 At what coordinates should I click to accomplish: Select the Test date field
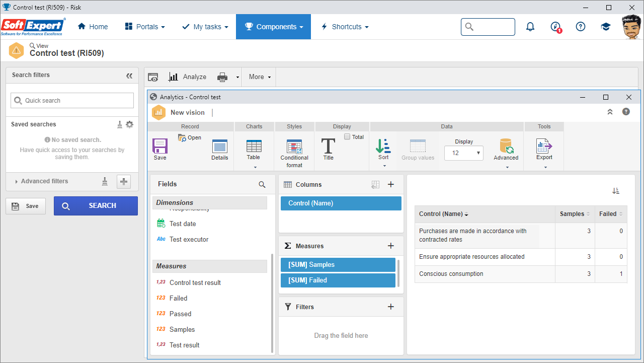183,224
